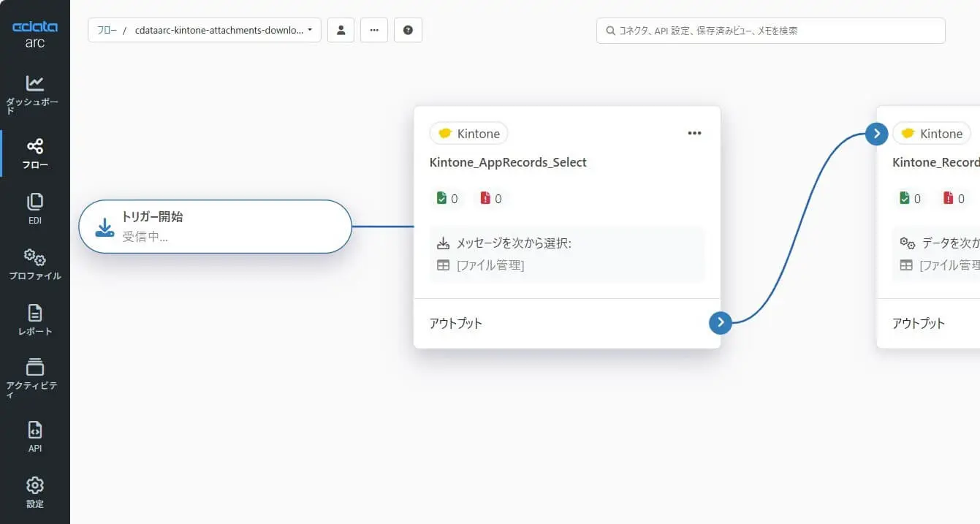980x524 pixels.
Task: Click the user account icon button
Action: point(341,30)
